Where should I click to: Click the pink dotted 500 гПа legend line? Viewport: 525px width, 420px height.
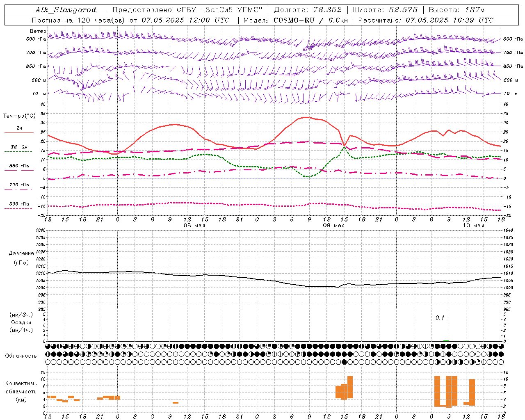coord(19,208)
